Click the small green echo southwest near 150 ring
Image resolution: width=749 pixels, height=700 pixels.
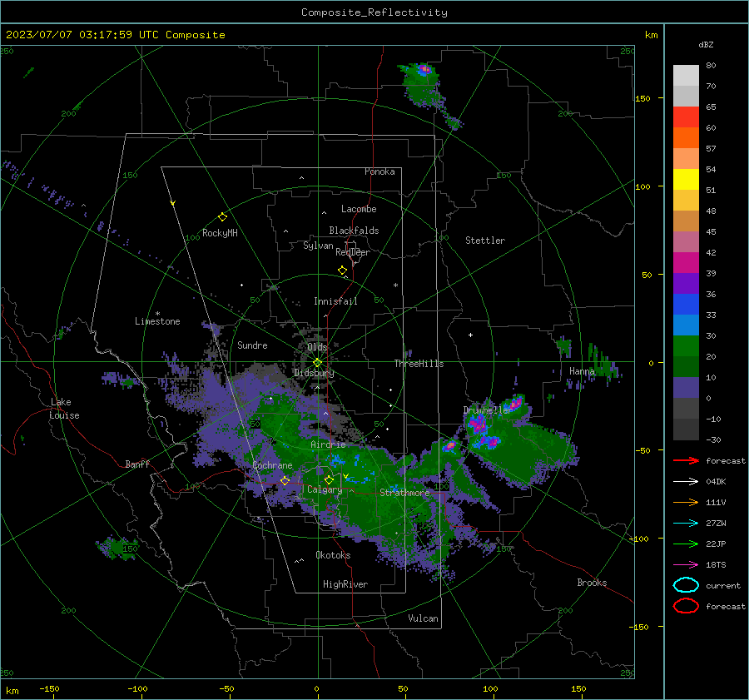click(116, 548)
